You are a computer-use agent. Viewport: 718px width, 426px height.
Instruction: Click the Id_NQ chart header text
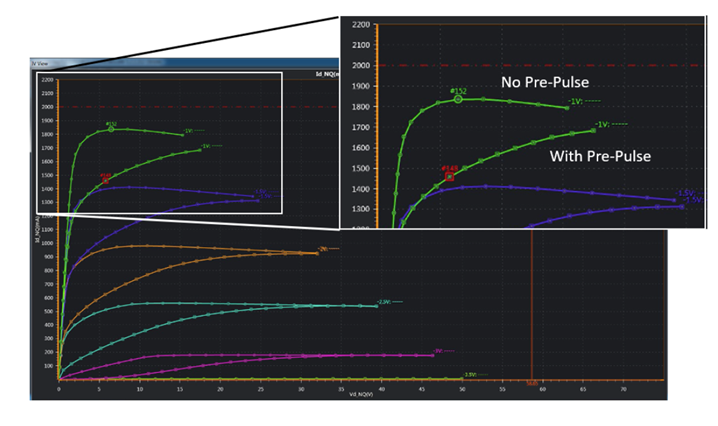(327, 74)
